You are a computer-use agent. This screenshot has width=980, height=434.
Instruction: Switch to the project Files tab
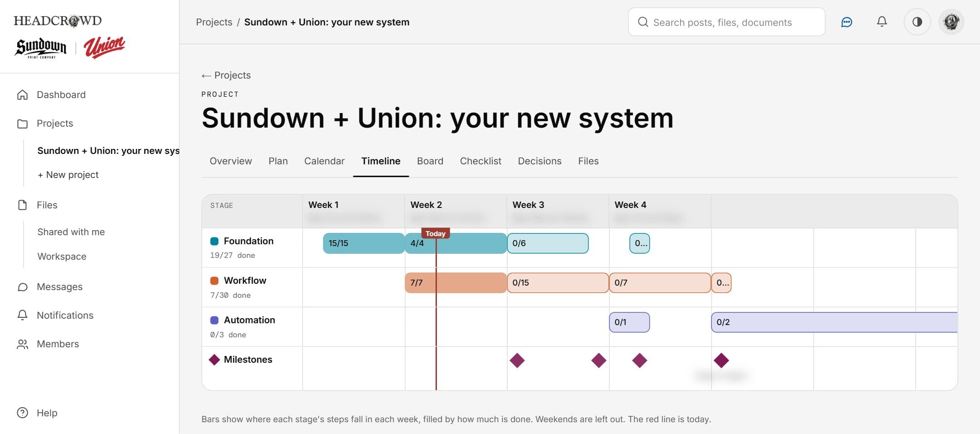[588, 161]
